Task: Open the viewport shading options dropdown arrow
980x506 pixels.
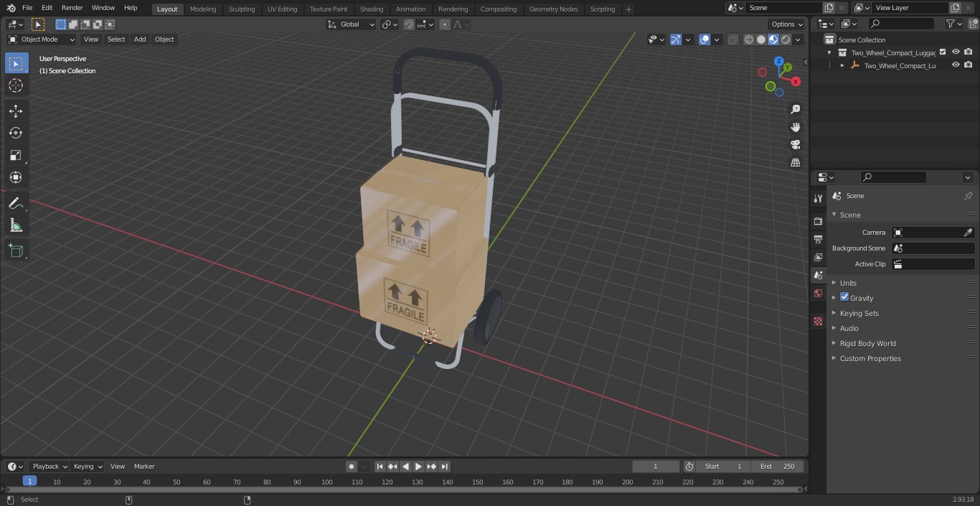Action: pyautogui.click(x=798, y=39)
